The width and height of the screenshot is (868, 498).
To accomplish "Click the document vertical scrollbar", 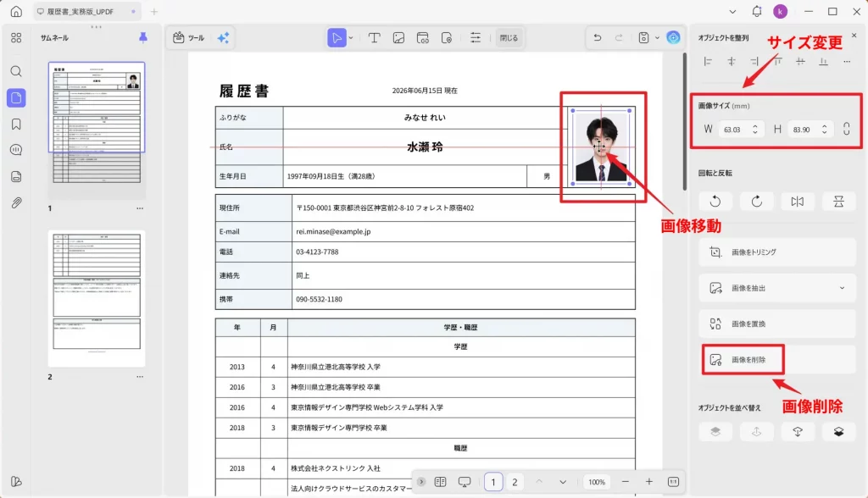I will (x=684, y=122).
